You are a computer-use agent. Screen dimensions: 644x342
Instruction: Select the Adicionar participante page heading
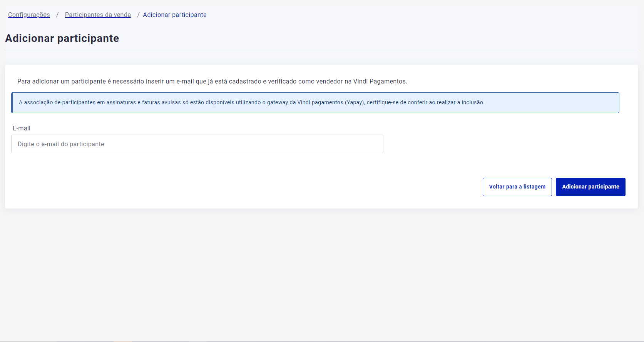62,38
